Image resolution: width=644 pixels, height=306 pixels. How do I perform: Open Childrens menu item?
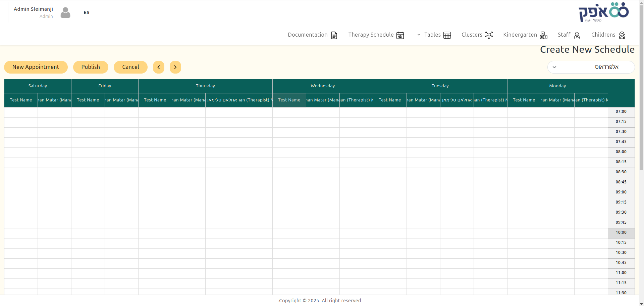[608, 35]
